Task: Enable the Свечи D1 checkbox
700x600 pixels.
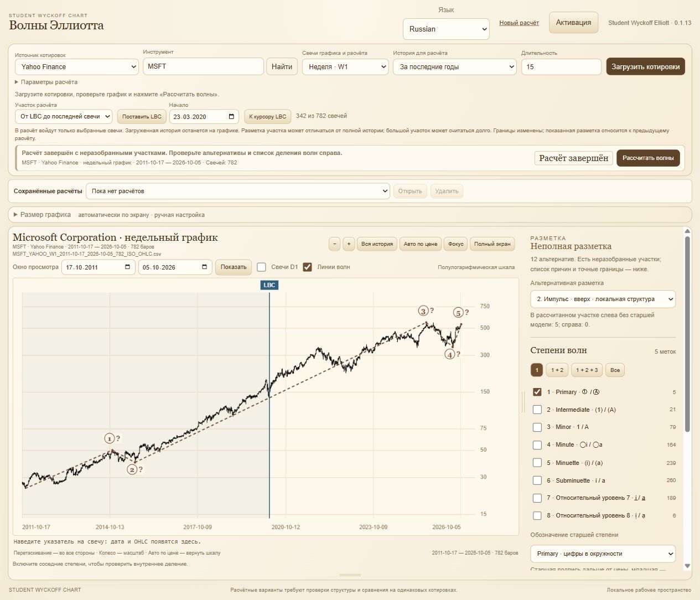Action: pos(262,267)
